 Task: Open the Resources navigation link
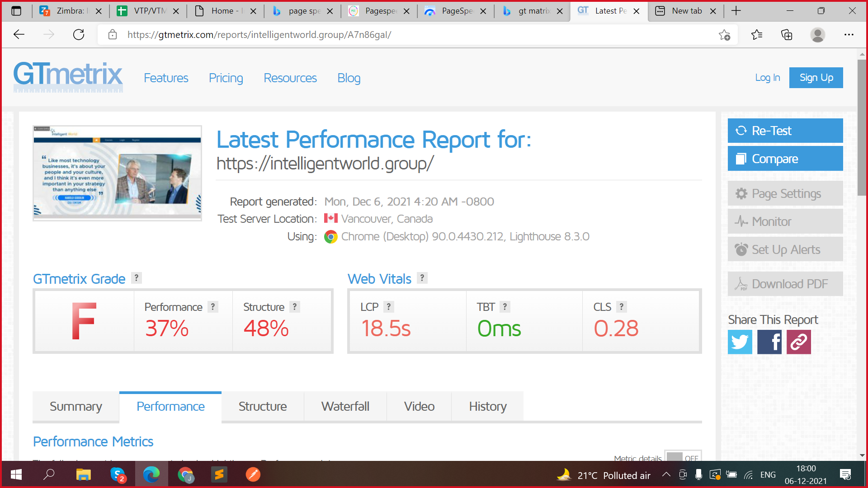point(290,78)
